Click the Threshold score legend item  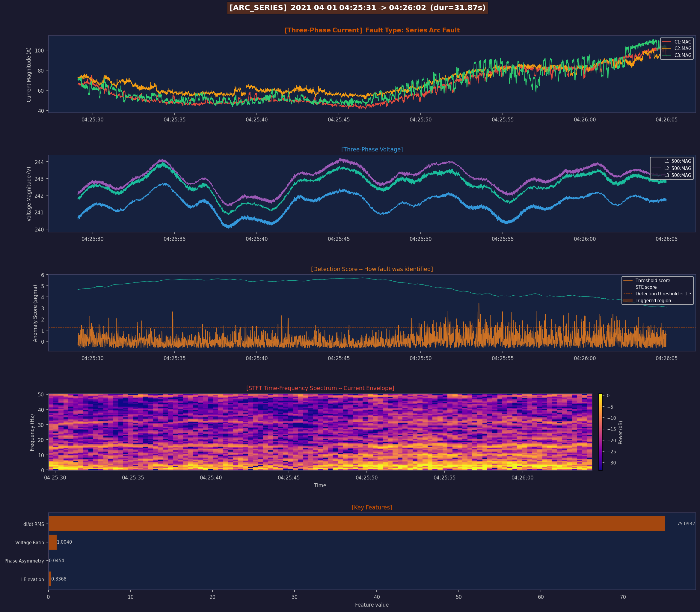652,280
